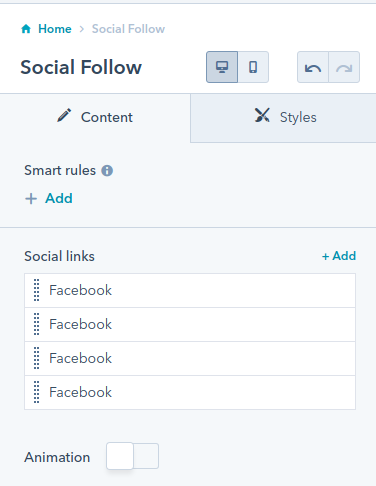The width and height of the screenshot is (376, 486).
Task: Open the third Facebook social link item
Action: [x=190, y=358]
